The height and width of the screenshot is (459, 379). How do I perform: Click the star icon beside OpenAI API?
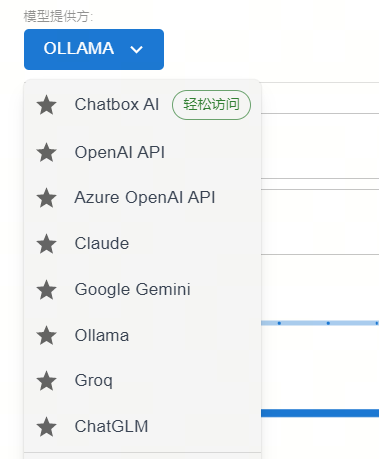[46, 153]
